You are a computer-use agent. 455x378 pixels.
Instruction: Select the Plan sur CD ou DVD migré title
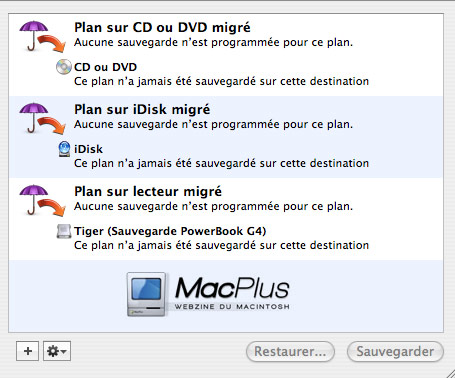coord(162,27)
